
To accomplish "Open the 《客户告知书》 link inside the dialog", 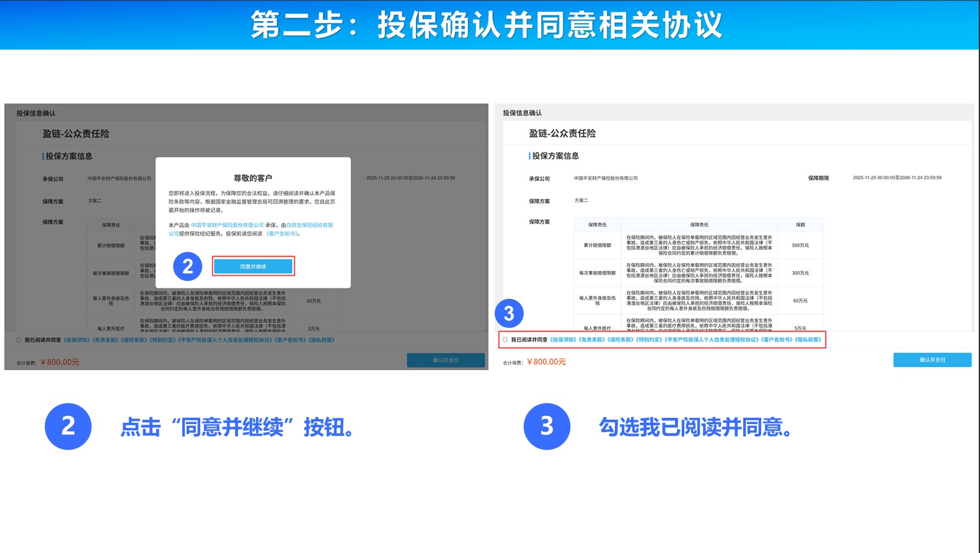I will click(x=282, y=234).
